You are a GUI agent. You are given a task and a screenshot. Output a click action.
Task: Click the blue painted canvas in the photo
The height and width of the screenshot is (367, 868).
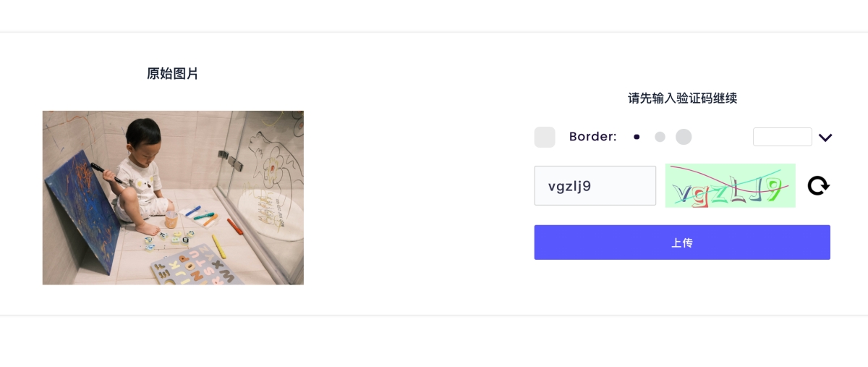click(x=76, y=210)
